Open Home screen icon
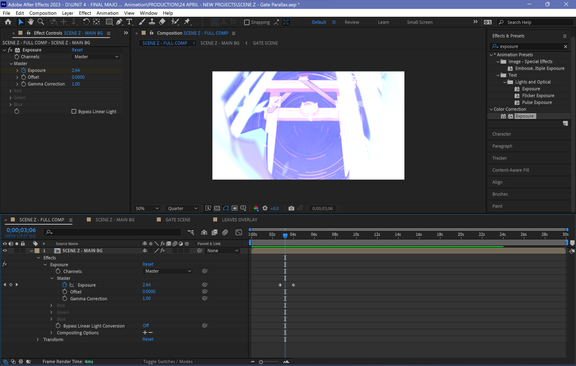576x366 pixels. pos(8,22)
